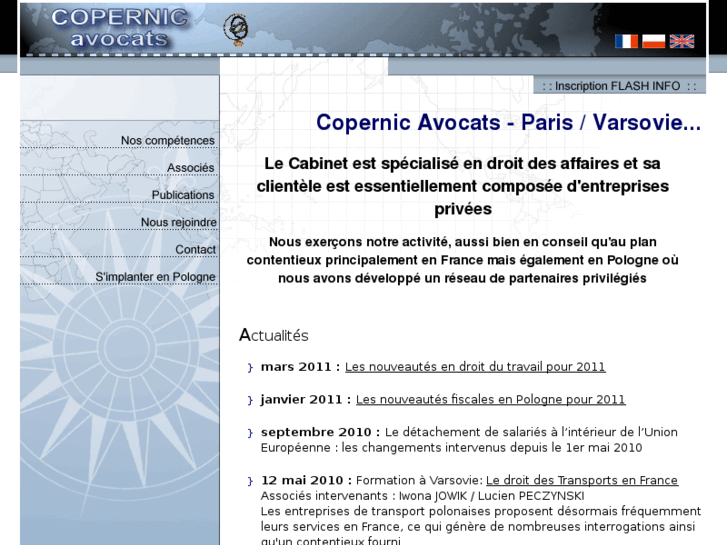Click the Copernic avocats logo
Image resolution: width=727 pixels, height=545 pixels.
[119, 28]
